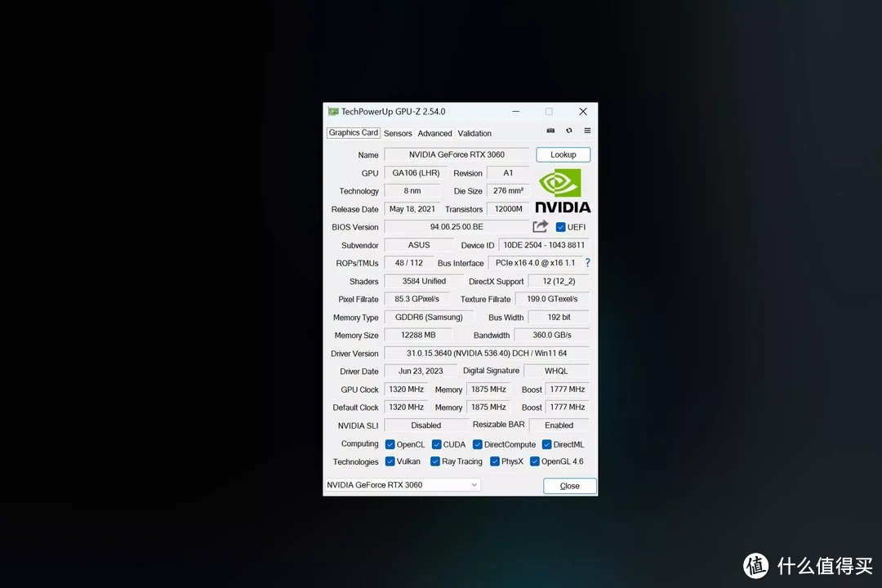The image size is (882, 588).
Task: Click the Memory Type field GDDR6 (Samsung)
Action: (x=429, y=317)
